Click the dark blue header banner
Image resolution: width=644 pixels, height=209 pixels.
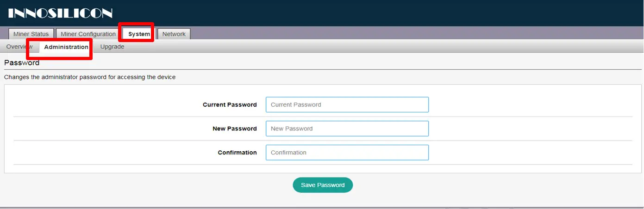pyautogui.click(x=370, y=13)
